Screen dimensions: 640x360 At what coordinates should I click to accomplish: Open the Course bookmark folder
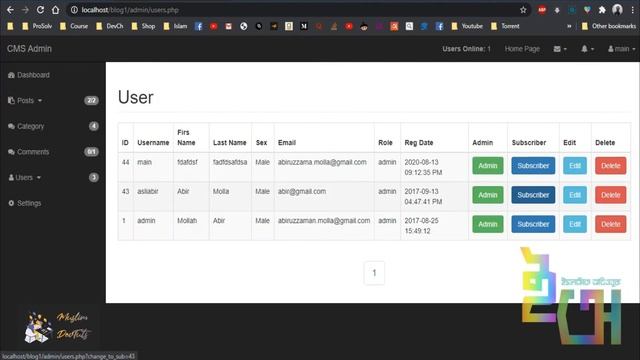tap(74, 26)
